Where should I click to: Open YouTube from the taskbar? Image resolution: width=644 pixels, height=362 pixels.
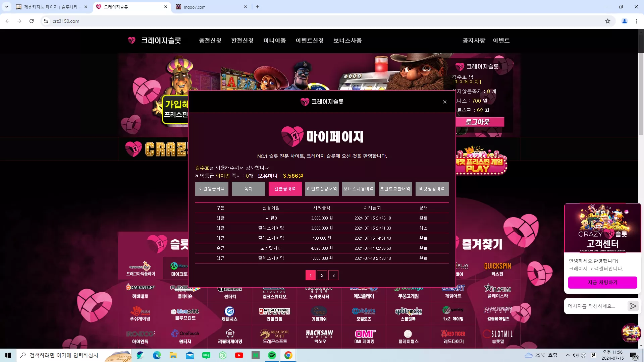tap(239, 355)
